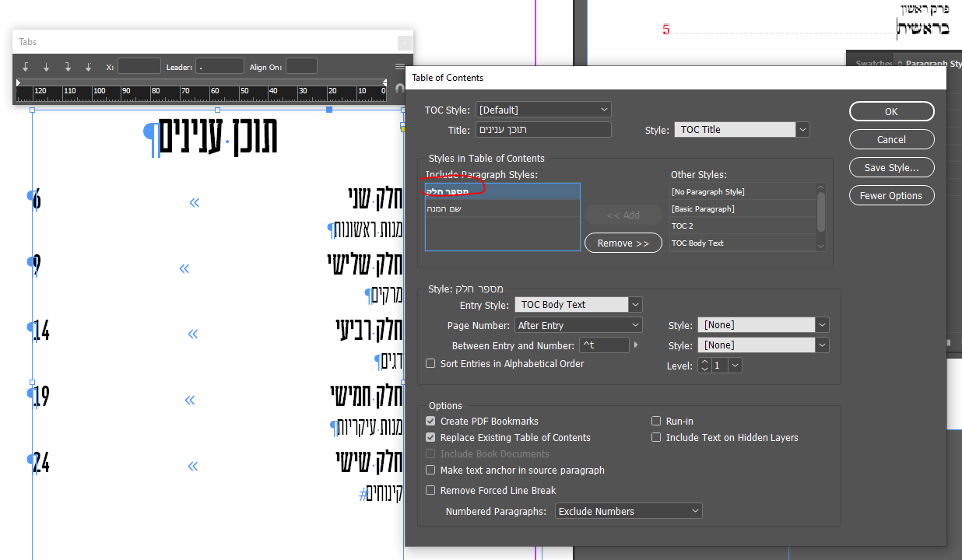This screenshot has height=560, width=962.
Task: Select [No Paragraph Style] in Other Styles
Action: click(x=743, y=191)
